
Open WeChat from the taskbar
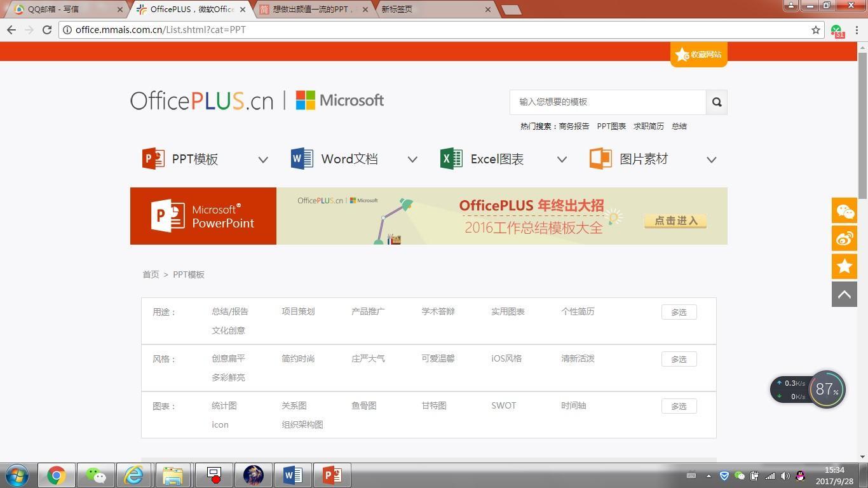point(96,475)
